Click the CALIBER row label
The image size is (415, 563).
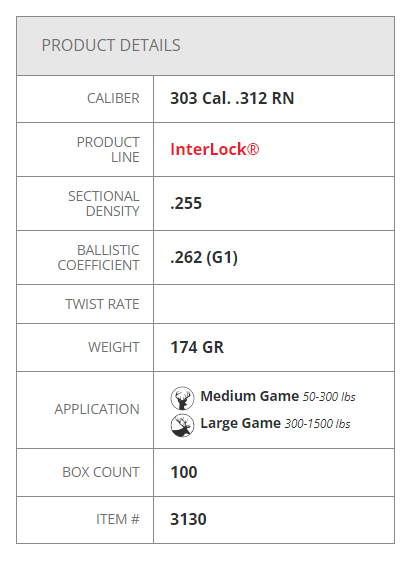pos(113,98)
